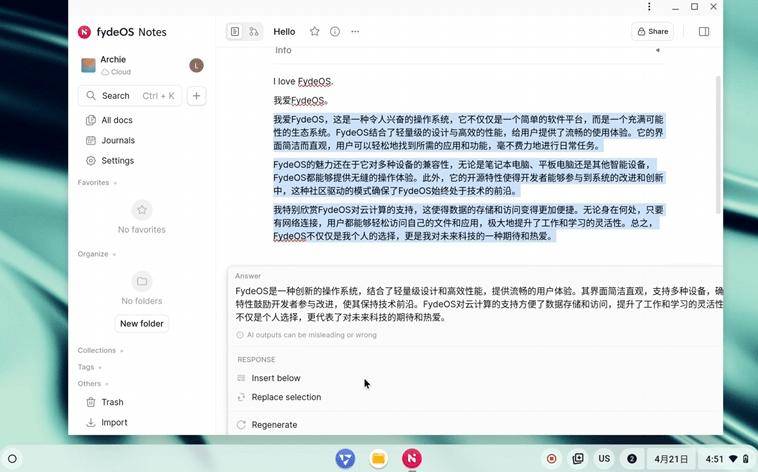Expand the Collections section

click(101, 350)
